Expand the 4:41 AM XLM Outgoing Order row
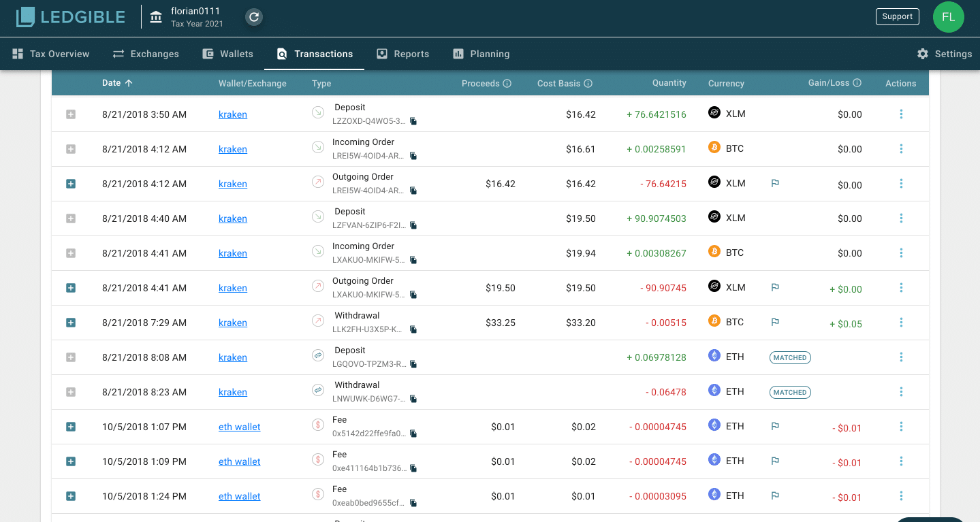980x522 pixels. [x=71, y=288]
